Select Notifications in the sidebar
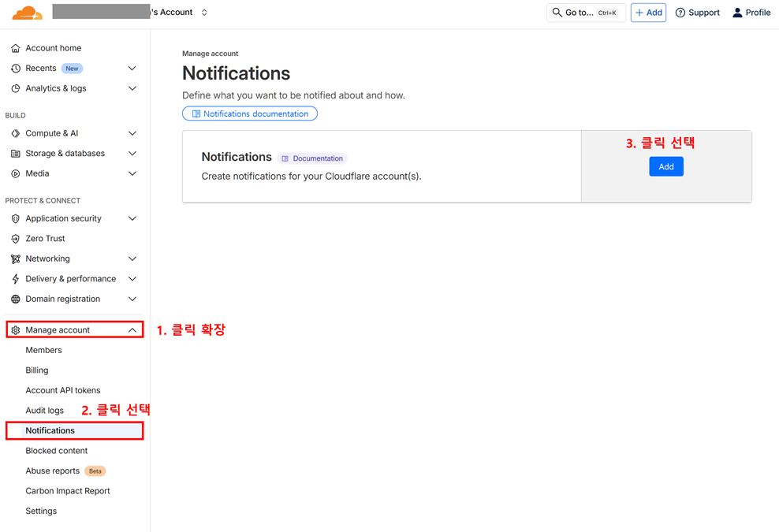Screen dimensions: 779x532 coord(75,430)
